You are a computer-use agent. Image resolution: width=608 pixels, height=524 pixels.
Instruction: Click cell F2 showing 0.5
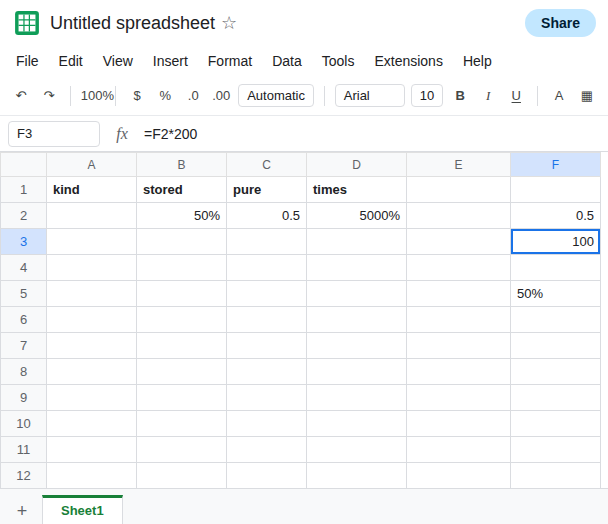pyautogui.click(x=556, y=216)
